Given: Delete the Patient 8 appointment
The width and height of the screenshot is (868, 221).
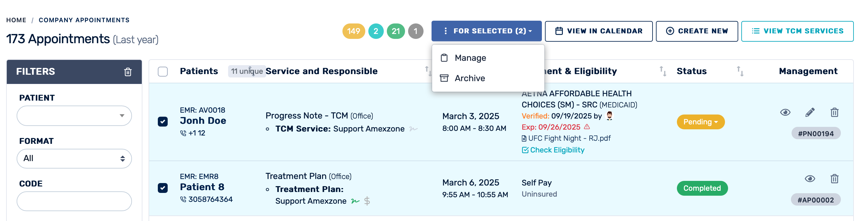Looking at the screenshot, I should click(x=834, y=178).
